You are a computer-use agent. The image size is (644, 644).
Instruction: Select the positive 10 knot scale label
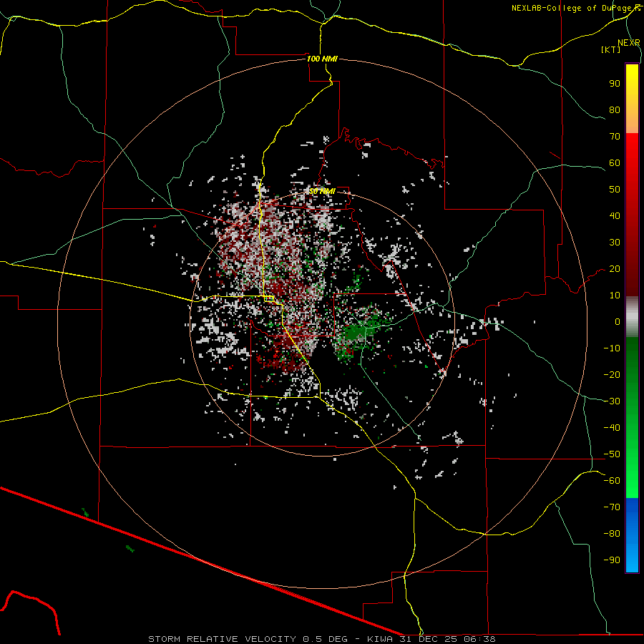615,296
